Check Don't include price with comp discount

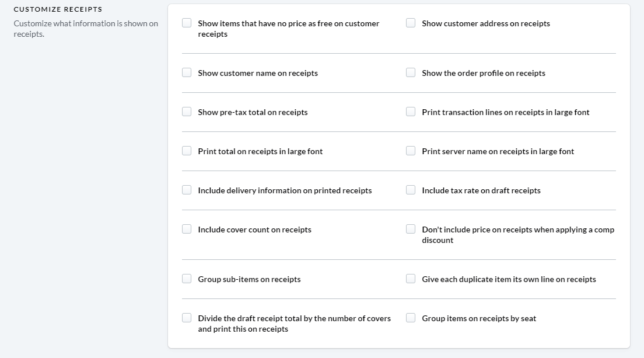411,229
